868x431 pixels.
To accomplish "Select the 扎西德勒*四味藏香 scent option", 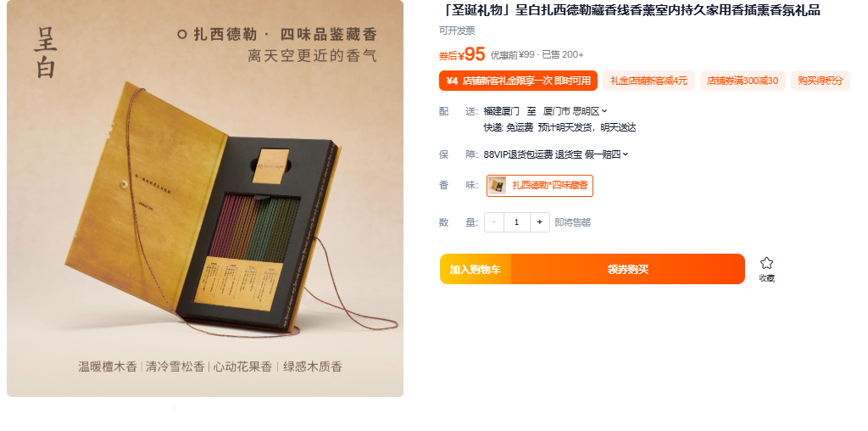I will click(x=540, y=186).
